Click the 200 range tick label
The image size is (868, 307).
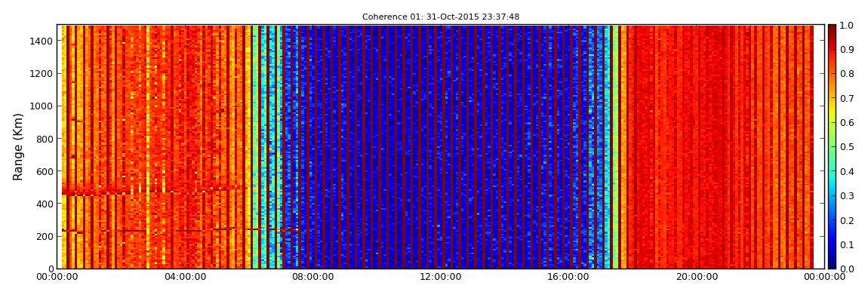point(45,237)
